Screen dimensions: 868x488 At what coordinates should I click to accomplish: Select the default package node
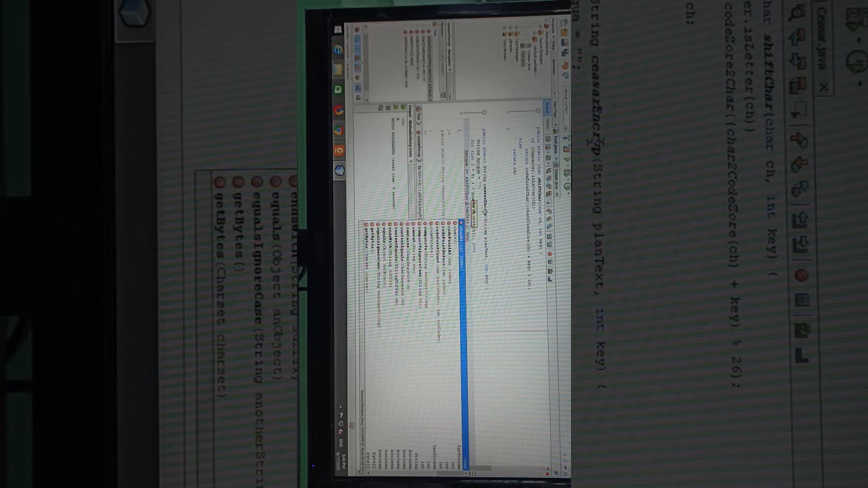(x=534, y=58)
